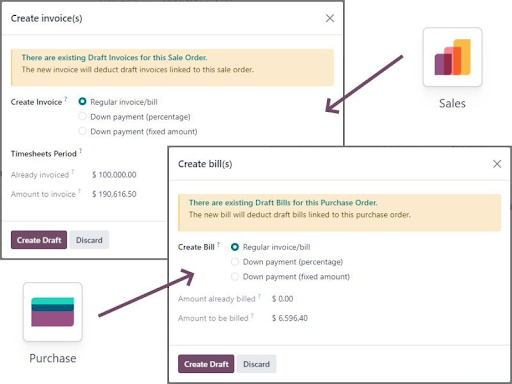The height and width of the screenshot is (384, 512).
Task: Click Create Draft in invoice dialog
Action: point(39,240)
